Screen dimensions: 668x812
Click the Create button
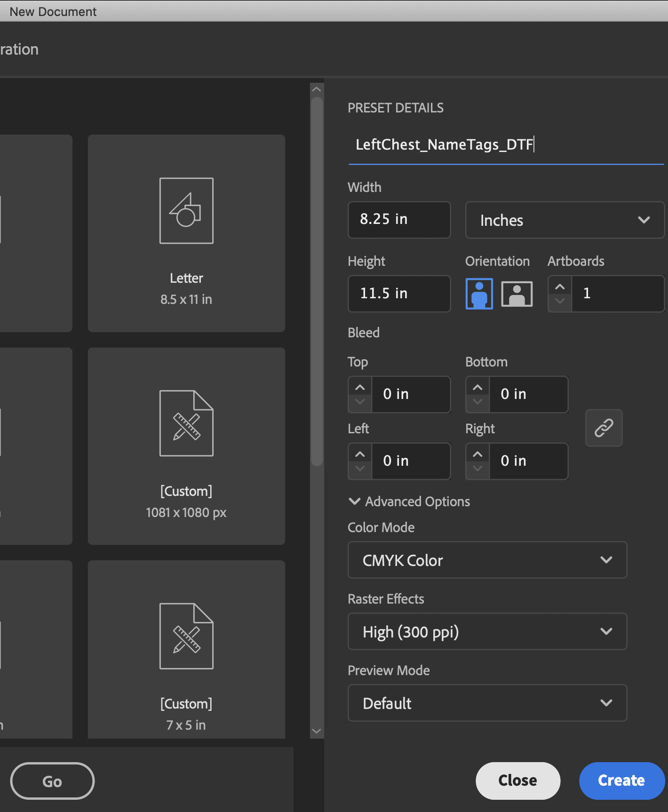621,780
